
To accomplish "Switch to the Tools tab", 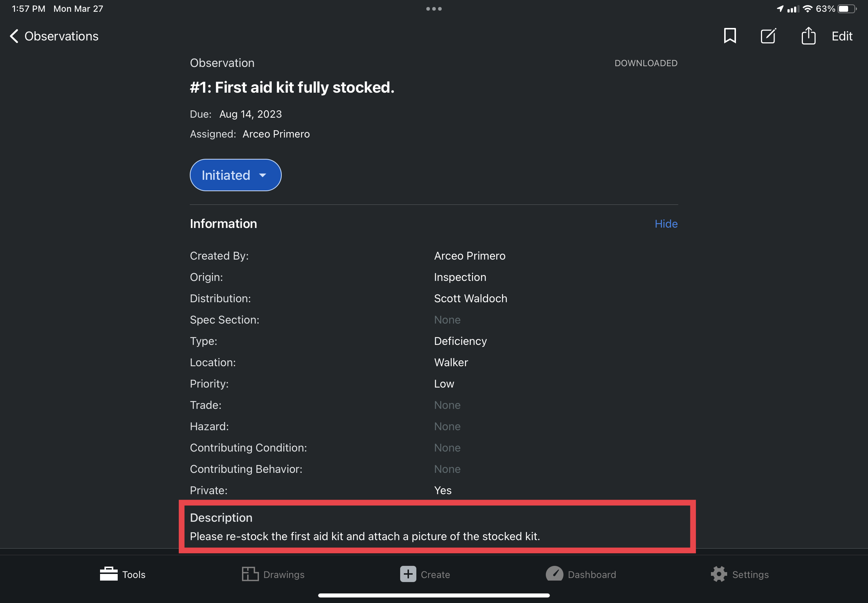I will tap(122, 574).
